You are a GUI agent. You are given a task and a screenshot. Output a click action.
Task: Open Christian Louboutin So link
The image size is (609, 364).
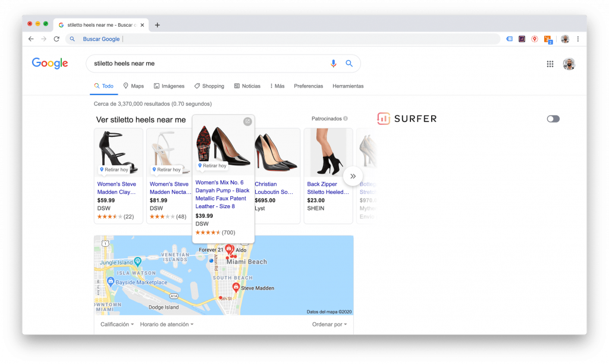(x=274, y=188)
